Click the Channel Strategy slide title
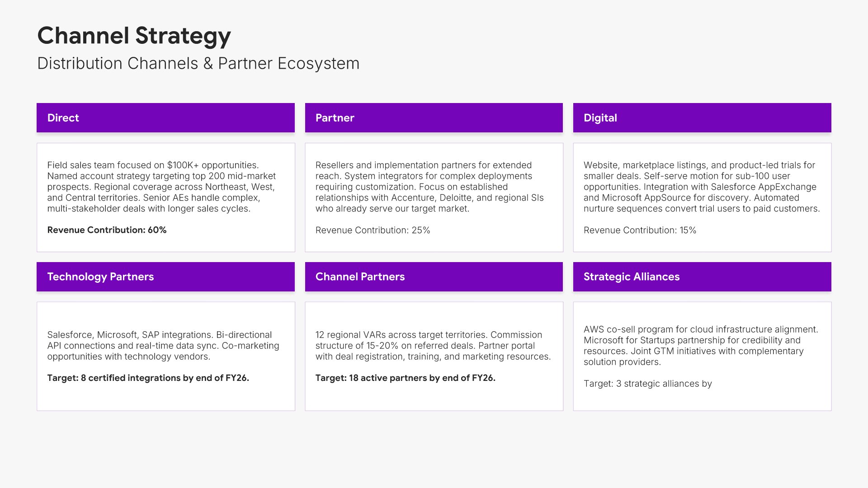The image size is (868, 488). click(134, 36)
